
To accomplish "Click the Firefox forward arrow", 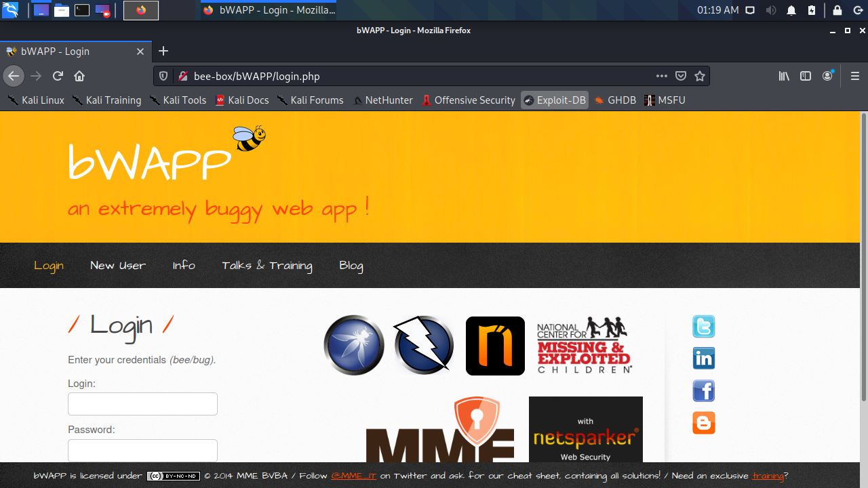I will [36, 76].
